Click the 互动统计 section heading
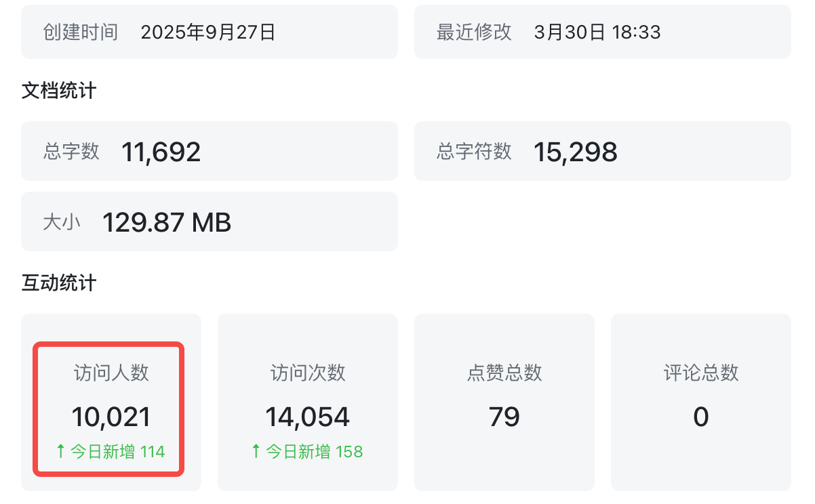Viewport: 815px width, 504px height. [x=59, y=282]
